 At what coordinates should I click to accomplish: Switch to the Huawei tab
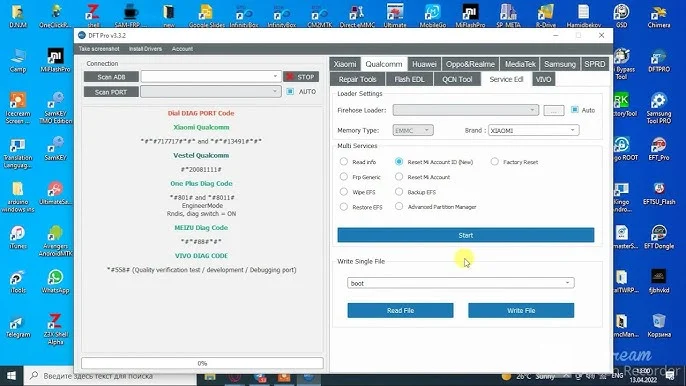424,64
